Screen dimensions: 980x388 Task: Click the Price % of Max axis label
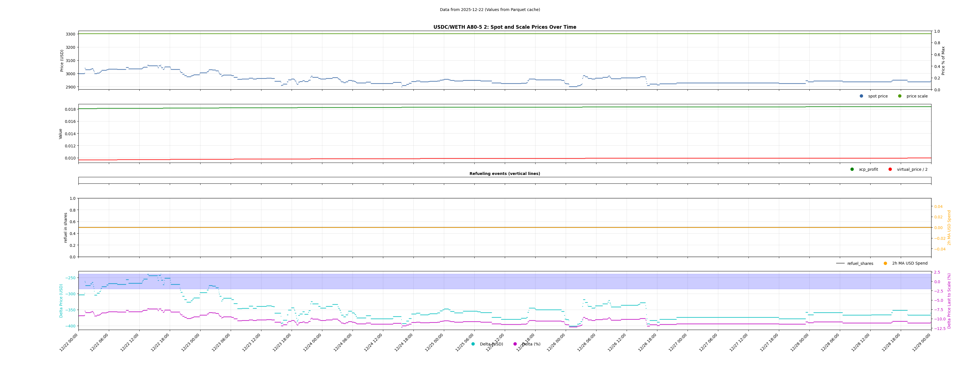(x=943, y=60)
